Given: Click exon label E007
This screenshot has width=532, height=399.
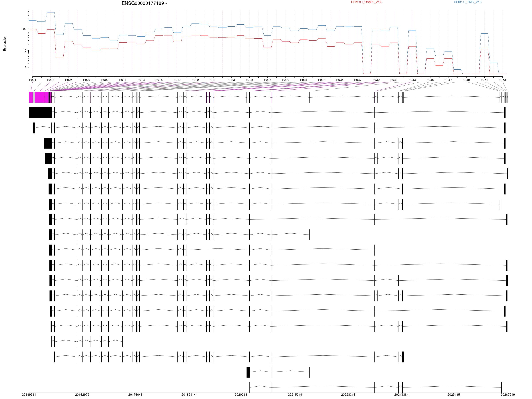Looking at the screenshot, I should click(87, 80).
